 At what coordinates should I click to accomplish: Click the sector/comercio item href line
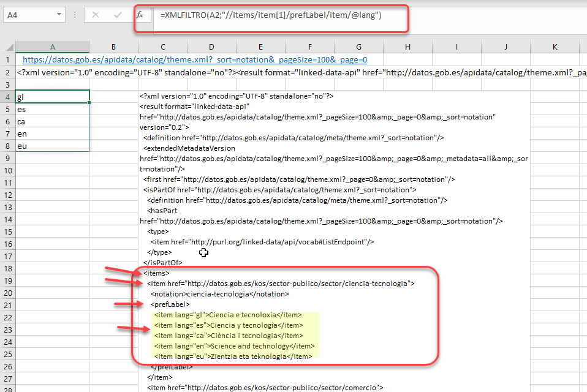coord(265,388)
